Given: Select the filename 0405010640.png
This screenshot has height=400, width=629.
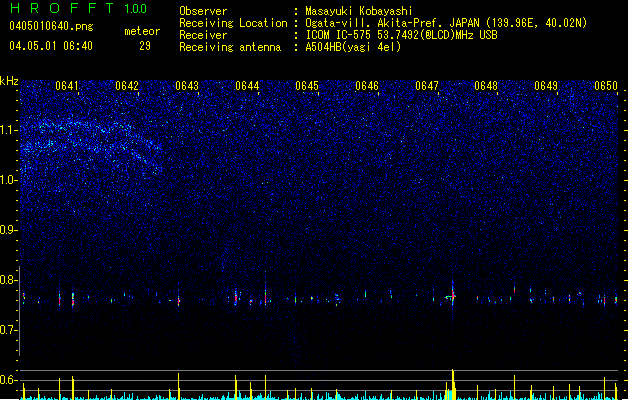Looking at the screenshot, I should (x=51, y=26).
